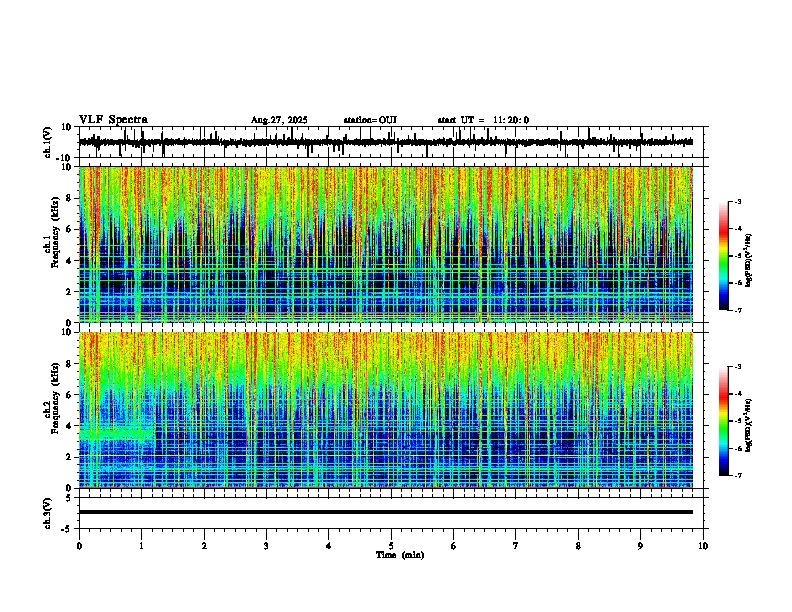This screenshot has height=612, width=792.
Task: Click the "4" kHz tick of ch.1 spectrogram
Action: [69, 261]
